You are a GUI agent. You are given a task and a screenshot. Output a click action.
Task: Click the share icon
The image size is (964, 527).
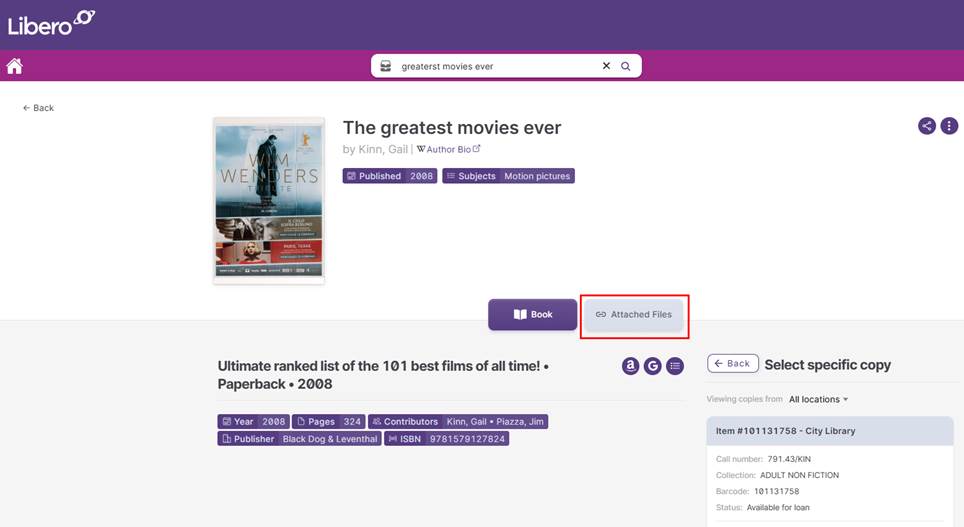pyautogui.click(x=927, y=126)
